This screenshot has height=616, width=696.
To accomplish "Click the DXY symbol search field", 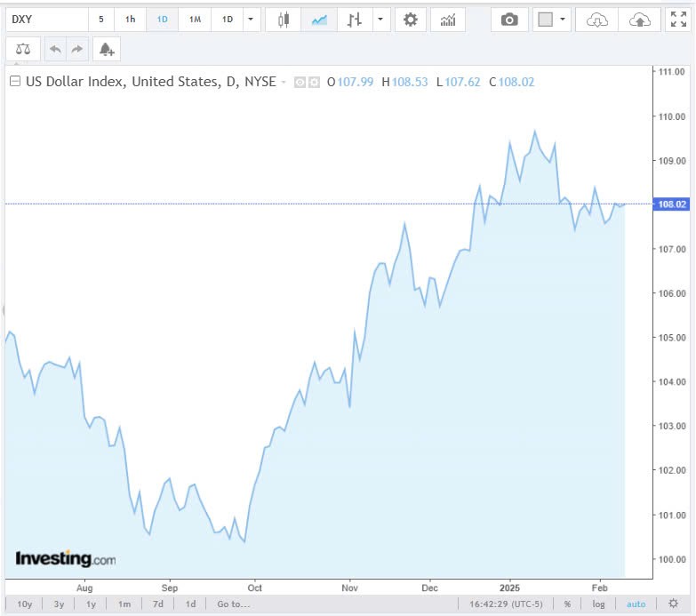I will (47, 20).
